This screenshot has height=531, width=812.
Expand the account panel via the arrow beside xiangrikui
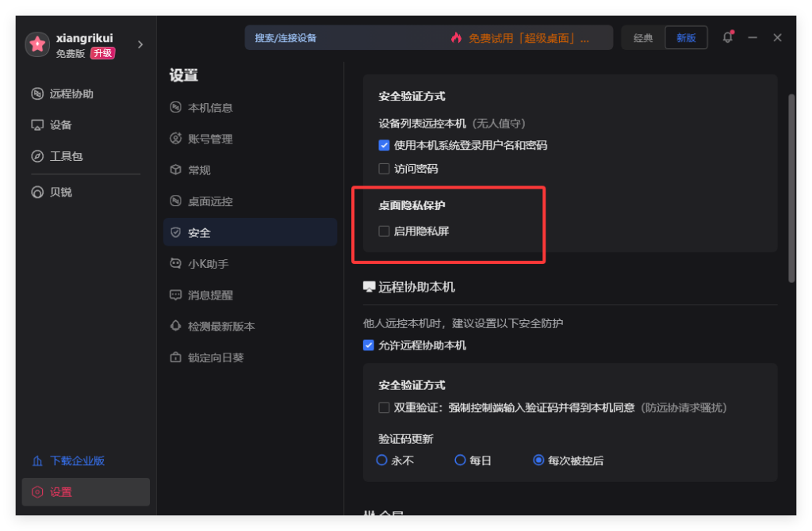pos(140,44)
